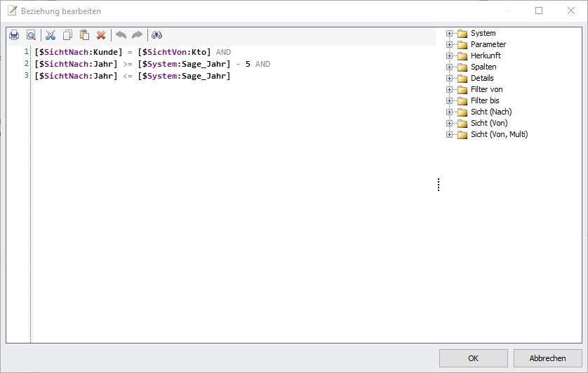Viewport: 588px width, 373px height.
Task: Select the Filter bis folder label
Action: pyautogui.click(x=485, y=101)
